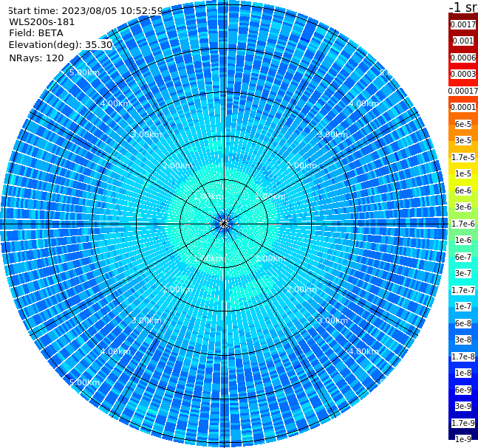Click the 0.0003 colorbar value
Screen dimensions: 478x448
click(463, 74)
